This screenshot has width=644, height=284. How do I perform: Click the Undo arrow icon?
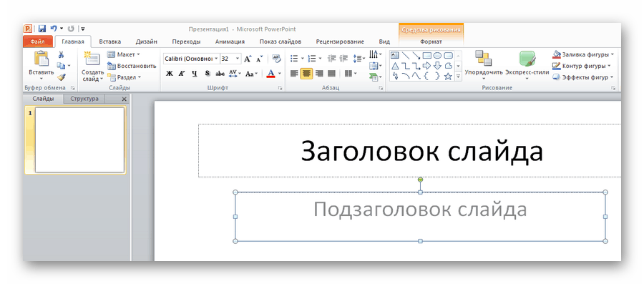[54, 29]
